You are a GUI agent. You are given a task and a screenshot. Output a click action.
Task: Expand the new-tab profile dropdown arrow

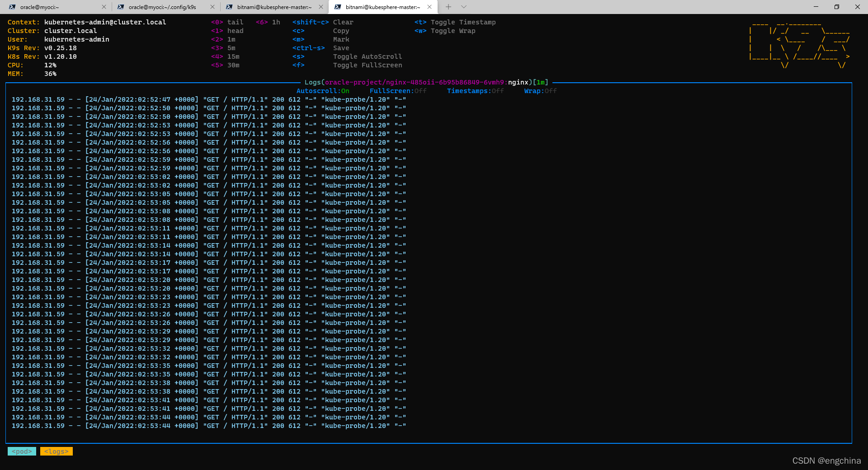[x=464, y=7]
